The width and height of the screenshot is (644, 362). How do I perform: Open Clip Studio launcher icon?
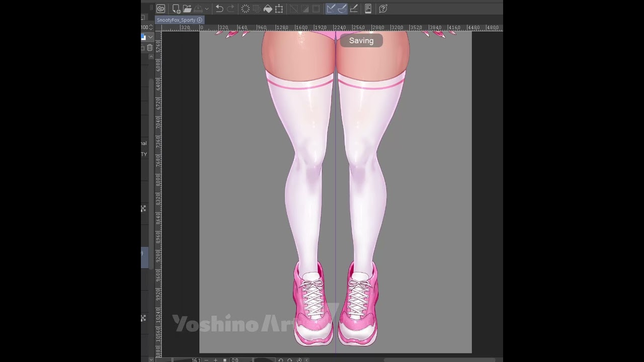pos(160,9)
